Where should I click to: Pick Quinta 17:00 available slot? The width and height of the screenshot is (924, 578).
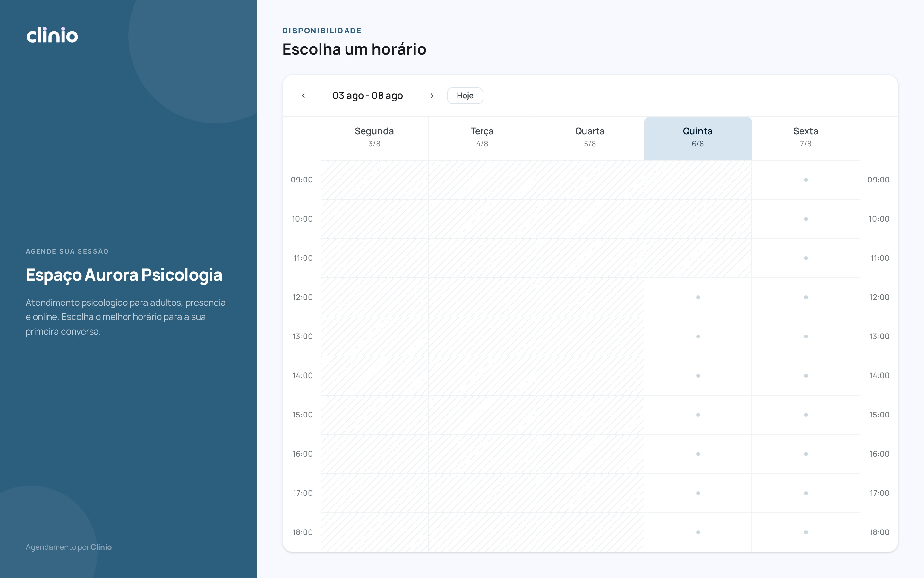tap(697, 493)
